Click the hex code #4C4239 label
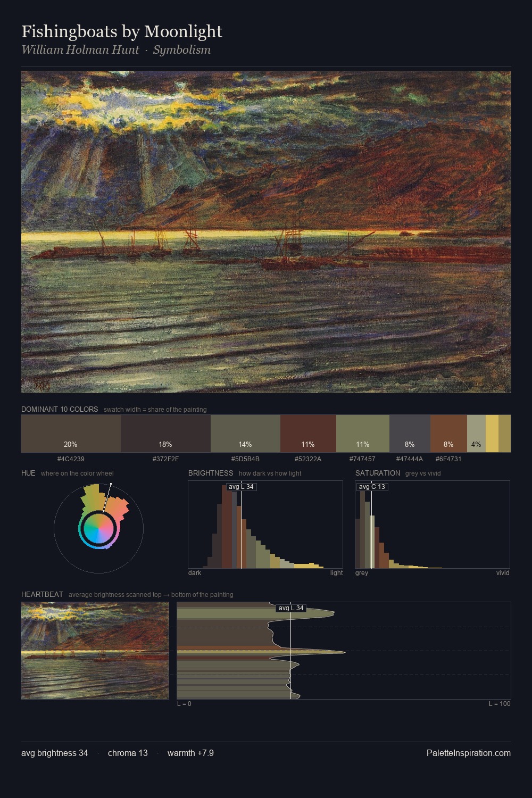The width and height of the screenshot is (532, 798). (x=71, y=459)
